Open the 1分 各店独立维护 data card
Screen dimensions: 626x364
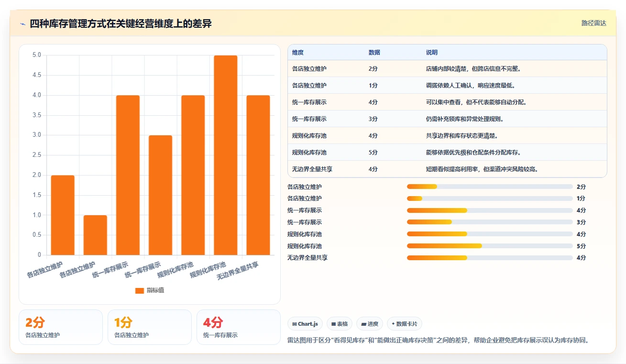(x=150, y=327)
